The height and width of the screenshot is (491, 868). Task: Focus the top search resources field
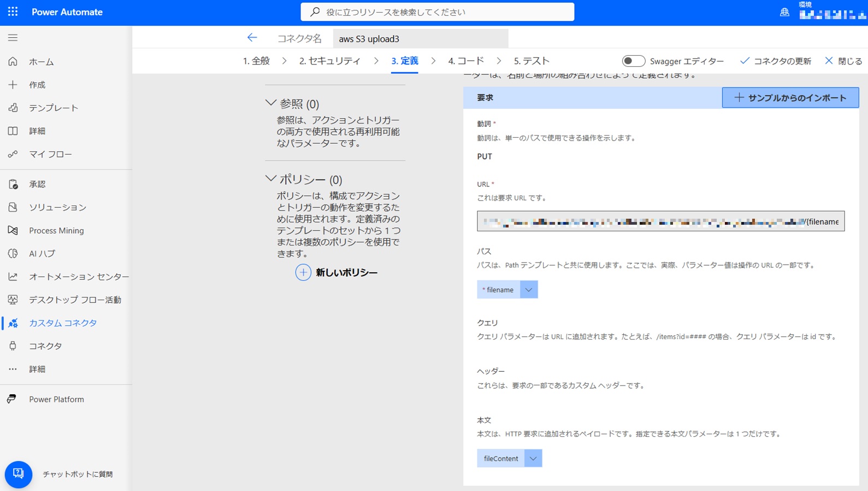[x=438, y=11]
